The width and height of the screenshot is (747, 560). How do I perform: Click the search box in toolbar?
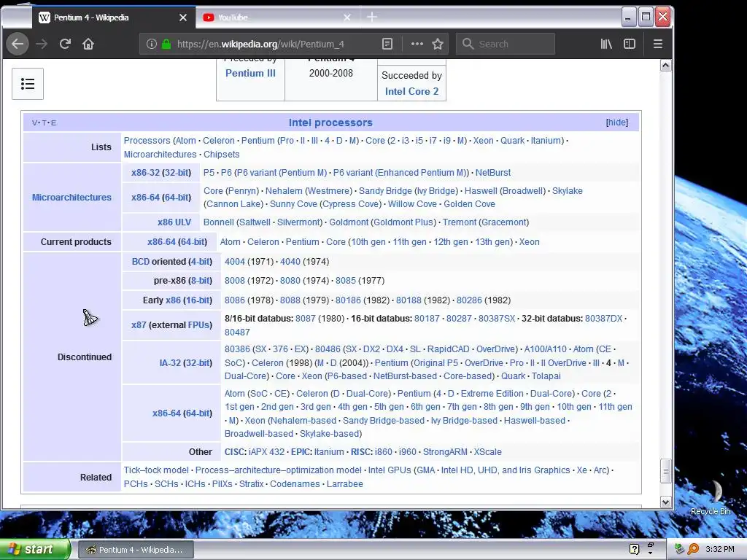coord(506,44)
